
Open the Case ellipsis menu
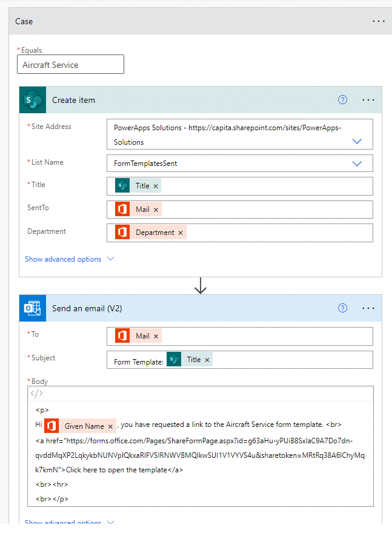[379, 21]
